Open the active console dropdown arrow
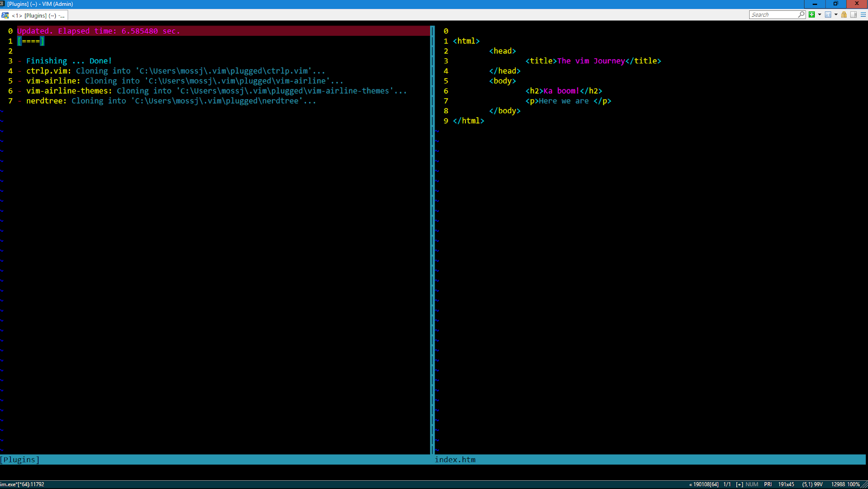The height and width of the screenshot is (489, 868). coord(836,15)
